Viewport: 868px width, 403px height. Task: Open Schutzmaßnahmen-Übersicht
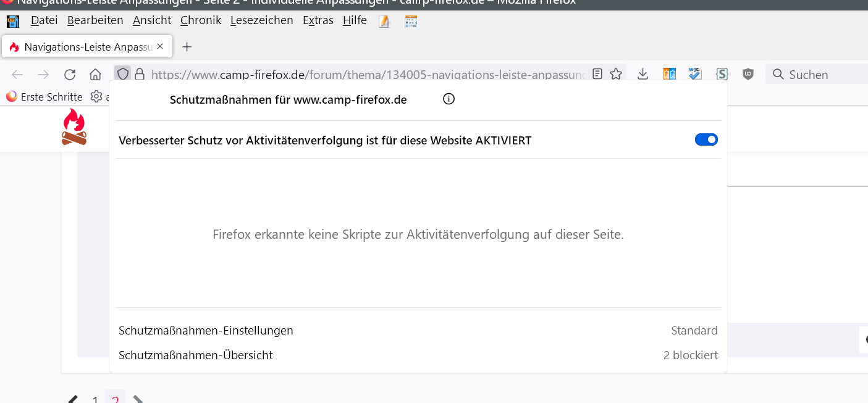point(196,355)
